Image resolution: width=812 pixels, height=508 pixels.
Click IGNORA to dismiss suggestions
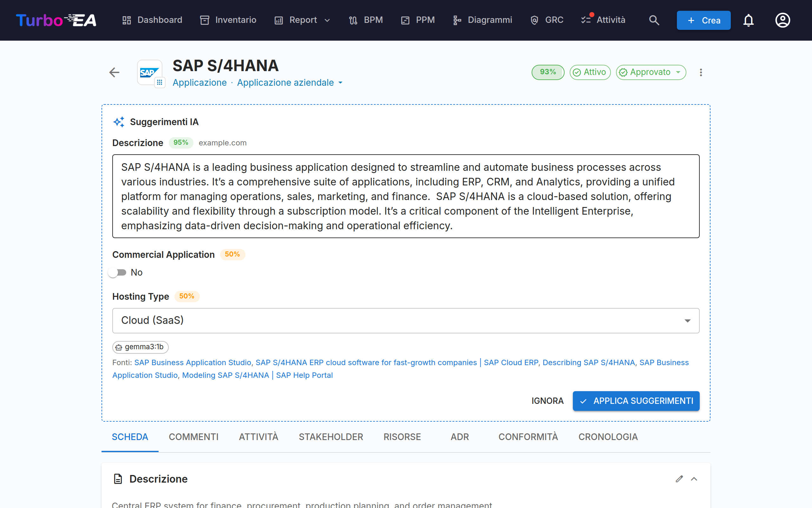click(547, 401)
